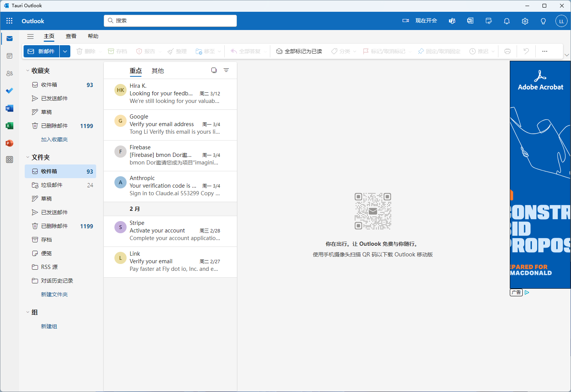Switch to the 其他 other tab
Screen dimensions: 571x392
(x=158, y=71)
